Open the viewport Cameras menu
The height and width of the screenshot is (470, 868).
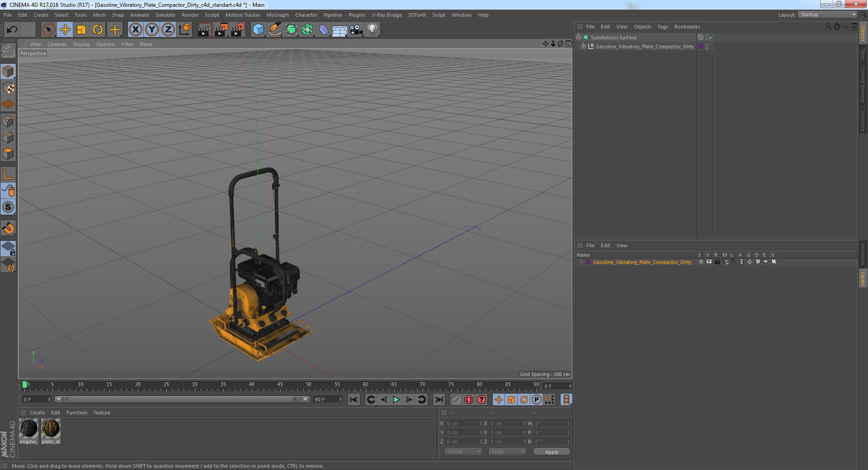tap(57, 44)
